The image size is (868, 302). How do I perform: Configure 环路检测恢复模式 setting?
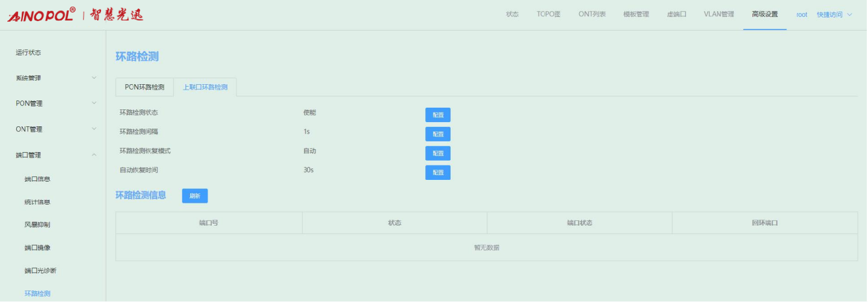click(x=437, y=153)
